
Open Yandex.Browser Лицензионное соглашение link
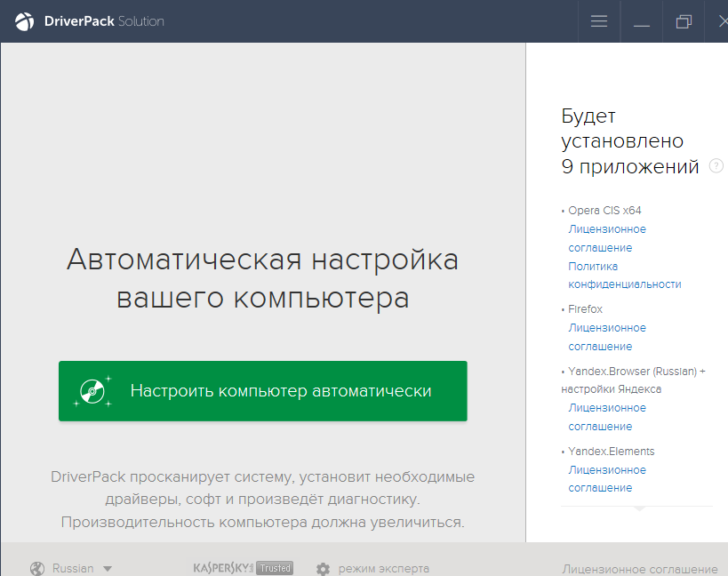607,417
